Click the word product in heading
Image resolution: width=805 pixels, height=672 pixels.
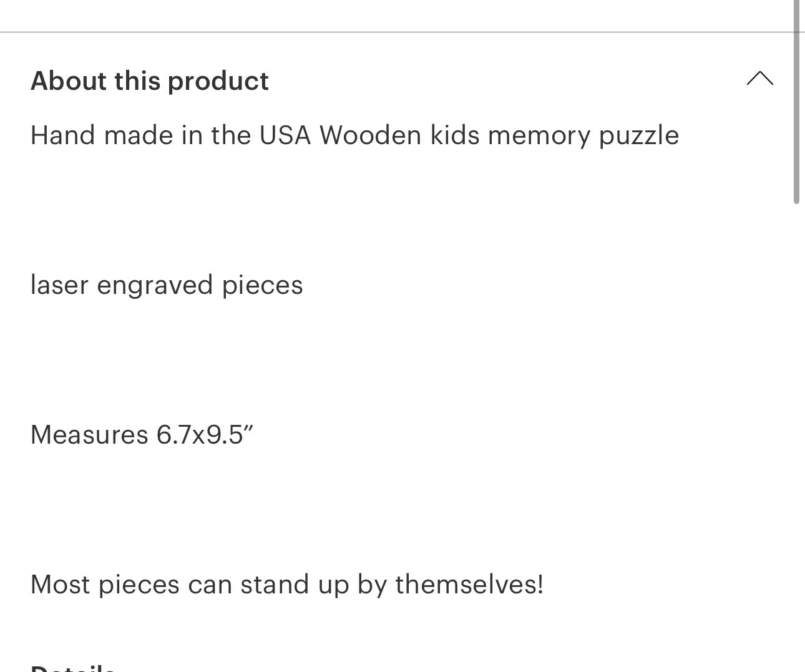(x=218, y=81)
